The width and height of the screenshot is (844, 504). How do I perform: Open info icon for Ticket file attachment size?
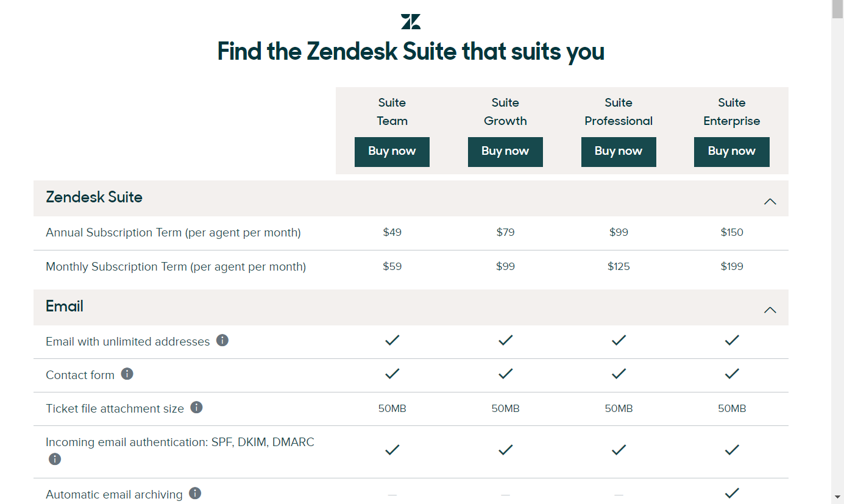point(196,407)
